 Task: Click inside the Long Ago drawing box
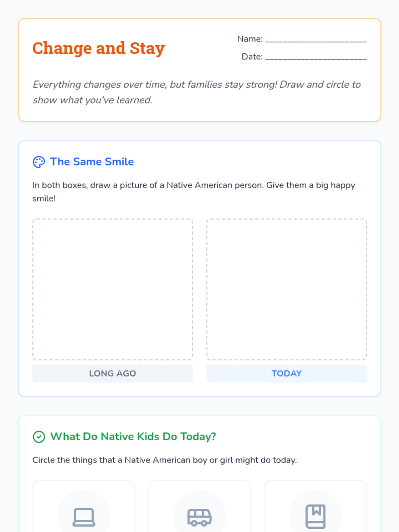click(x=112, y=289)
